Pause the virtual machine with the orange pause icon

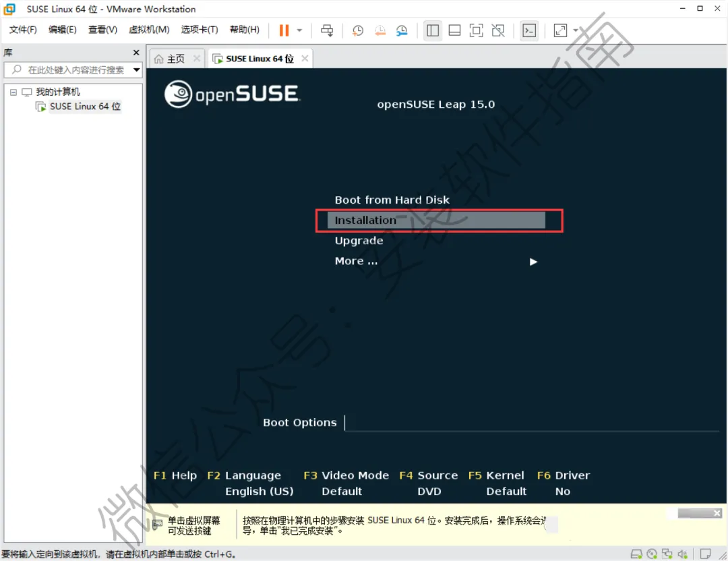pos(284,30)
